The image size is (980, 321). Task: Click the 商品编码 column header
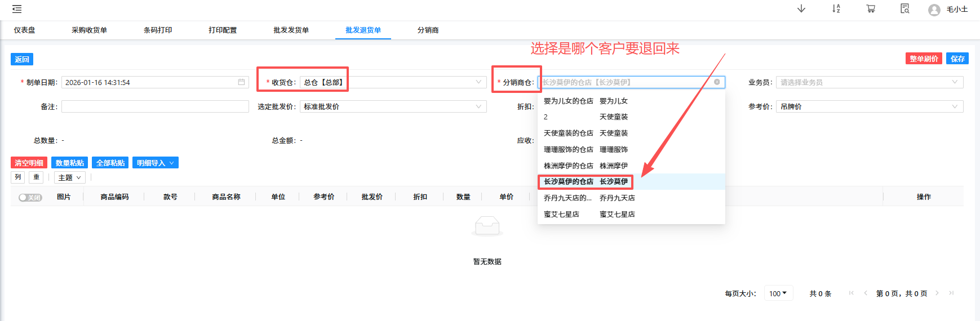(x=114, y=197)
